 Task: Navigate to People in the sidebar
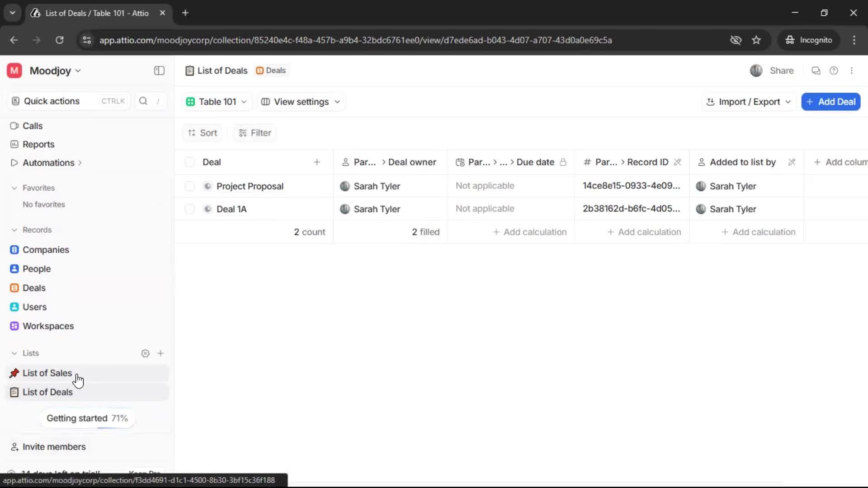tap(36, 268)
